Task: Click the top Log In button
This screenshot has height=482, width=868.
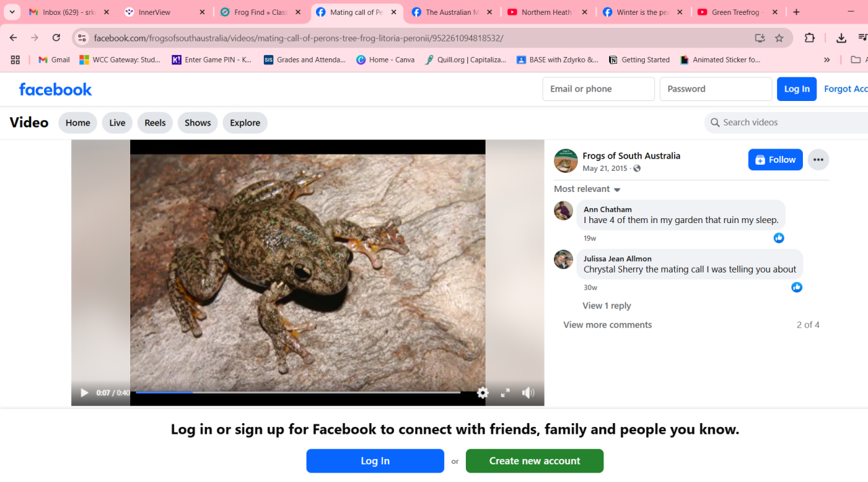Action: tap(796, 89)
